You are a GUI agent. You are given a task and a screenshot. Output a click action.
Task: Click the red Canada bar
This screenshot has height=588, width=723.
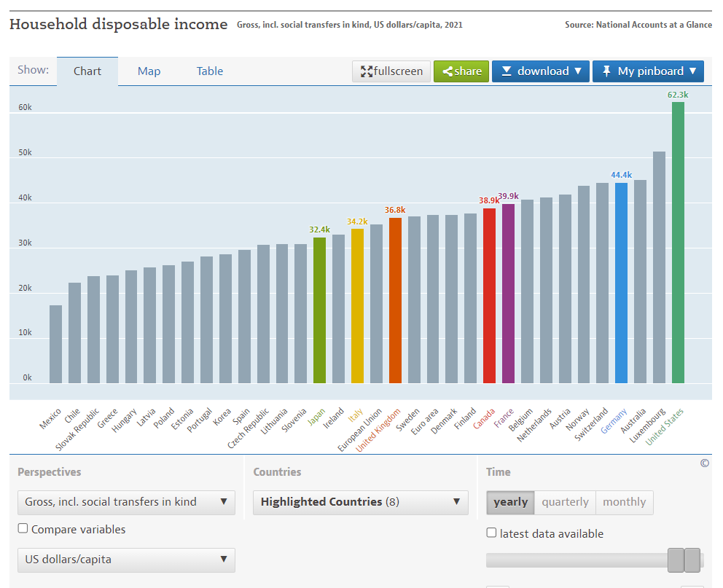click(489, 295)
